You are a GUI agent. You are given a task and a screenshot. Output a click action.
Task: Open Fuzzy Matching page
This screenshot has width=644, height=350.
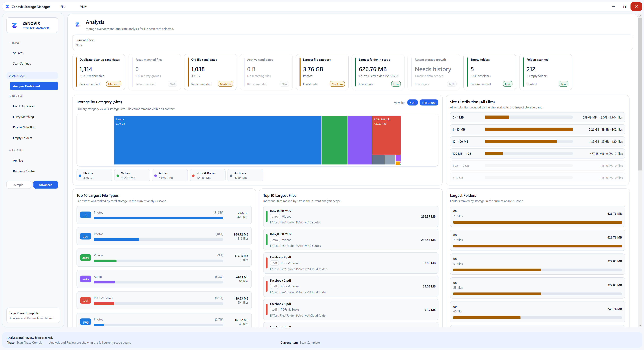(34, 117)
